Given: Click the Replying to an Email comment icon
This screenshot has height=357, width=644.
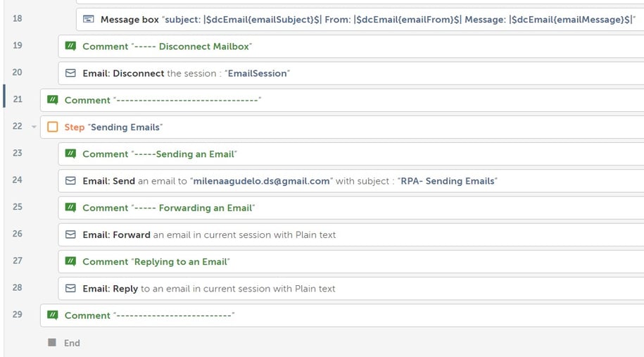Looking at the screenshot, I should pos(70,261).
